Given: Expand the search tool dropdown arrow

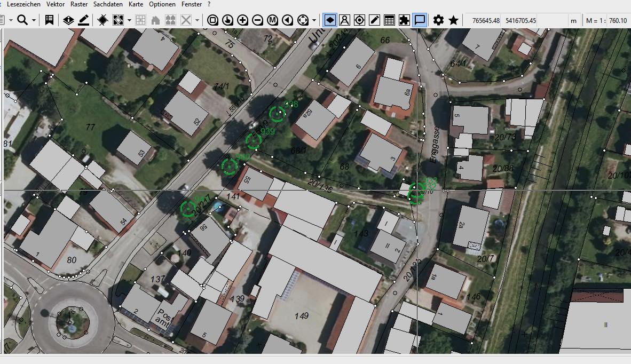Looking at the screenshot, I should click(34, 20).
